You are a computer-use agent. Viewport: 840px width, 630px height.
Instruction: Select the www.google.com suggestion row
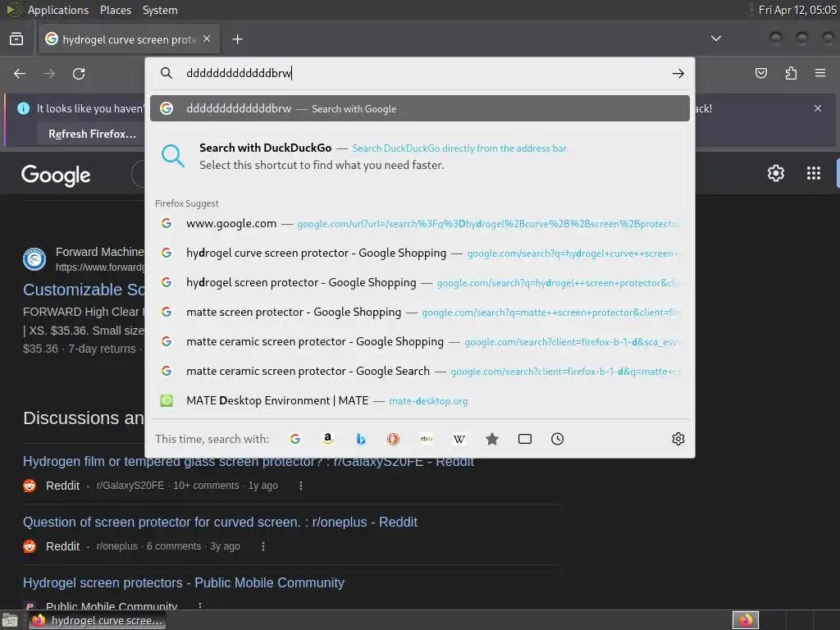tap(419, 223)
